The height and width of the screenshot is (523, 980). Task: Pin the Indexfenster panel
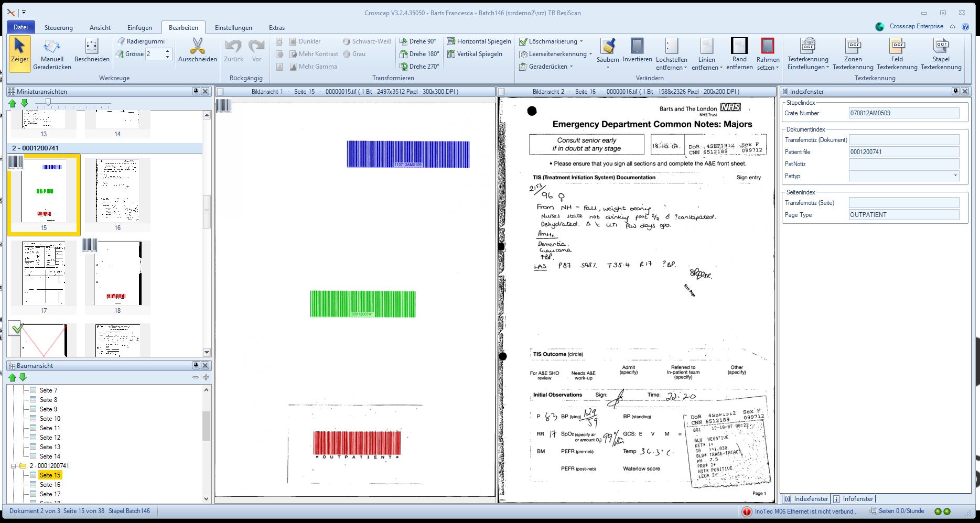coord(955,91)
